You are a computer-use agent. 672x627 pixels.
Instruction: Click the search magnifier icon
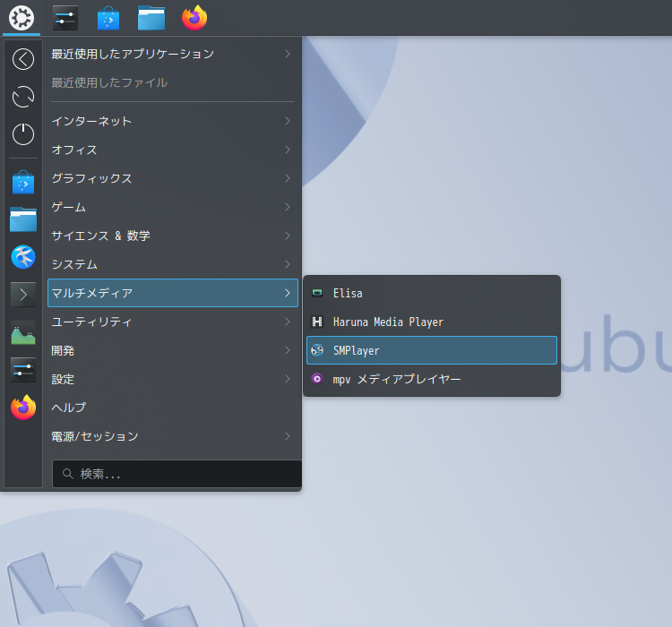(x=68, y=474)
